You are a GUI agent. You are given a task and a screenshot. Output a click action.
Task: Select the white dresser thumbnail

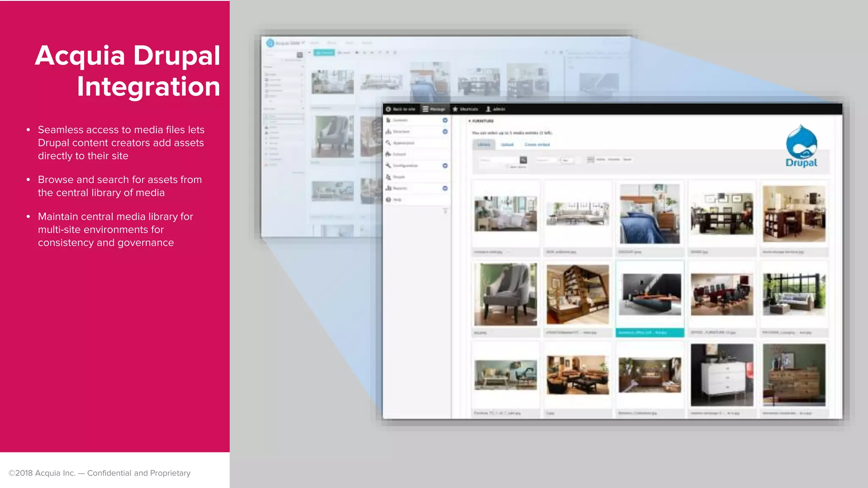(x=722, y=375)
